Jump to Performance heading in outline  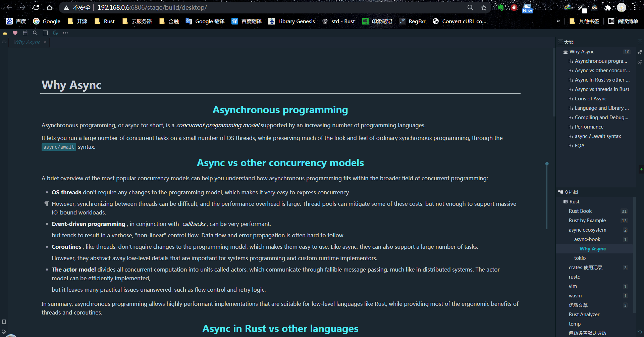click(589, 127)
